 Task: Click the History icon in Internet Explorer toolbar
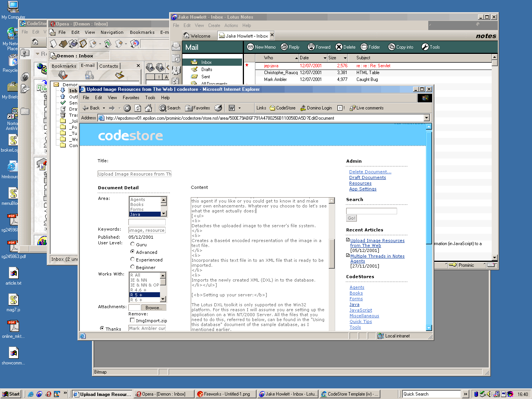point(218,108)
